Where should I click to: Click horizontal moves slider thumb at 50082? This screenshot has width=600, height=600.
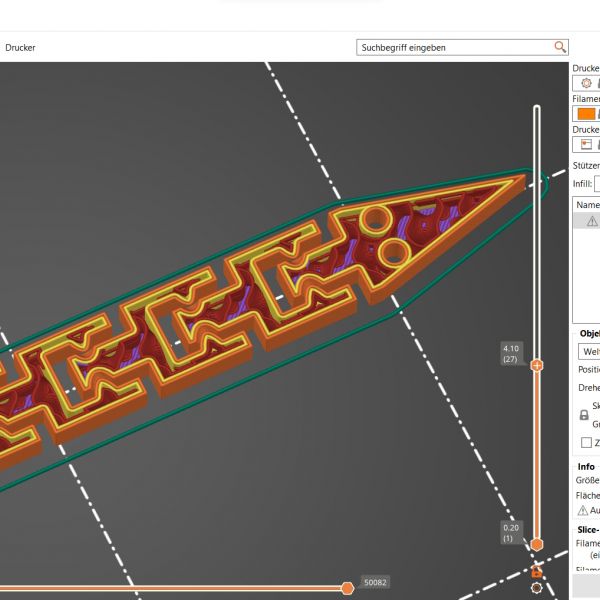coord(347,588)
